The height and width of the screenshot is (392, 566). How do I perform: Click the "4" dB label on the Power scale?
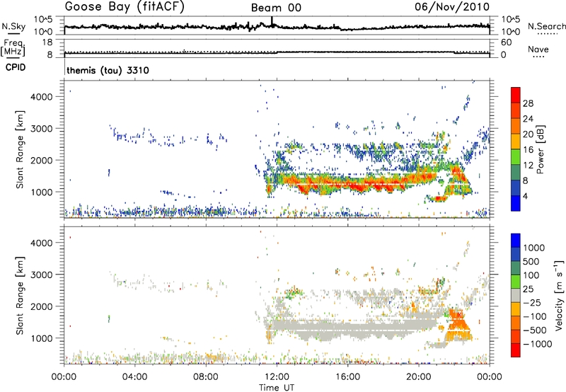coord(525,197)
